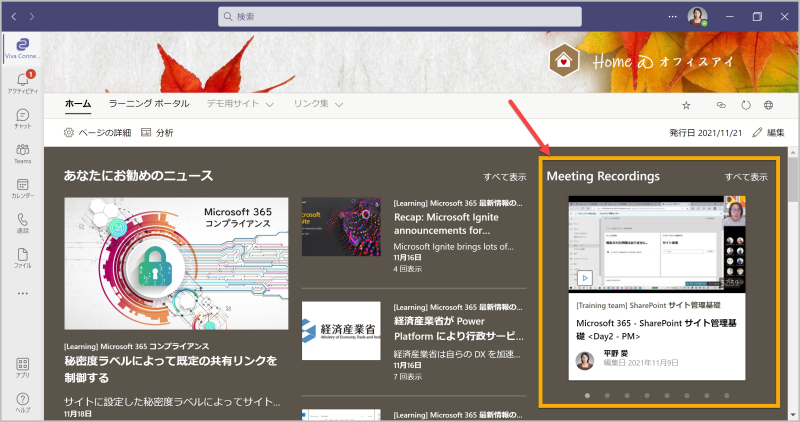800x422 pixels.
Task: Open Files in Teams sidebar
Action: (x=22, y=258)
